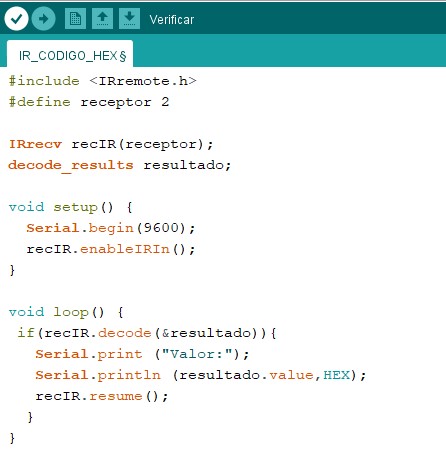Viewport: 446px width, 451px height.
Task: Click the Verificar toolbar label
Action: [172, 20]
